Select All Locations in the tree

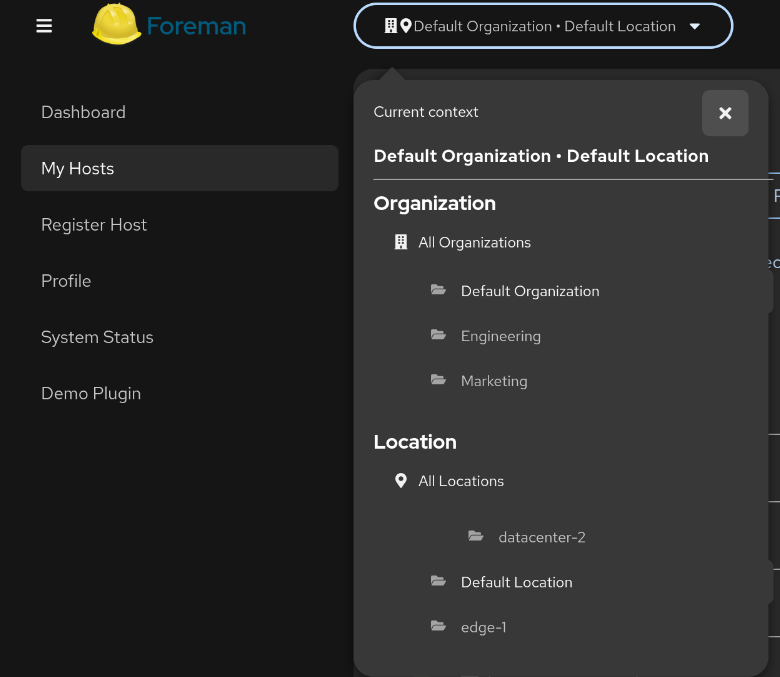(x=461, y=481)
